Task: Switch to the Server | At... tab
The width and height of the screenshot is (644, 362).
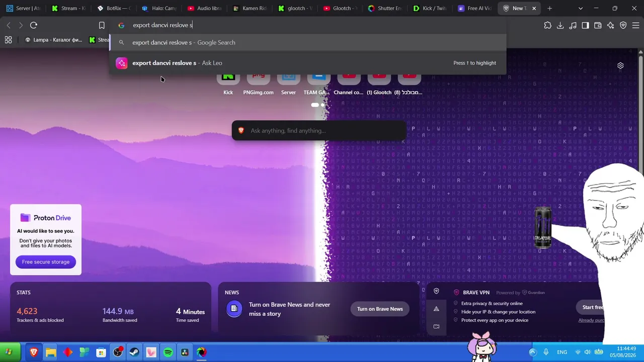Action: pos(23,9)
